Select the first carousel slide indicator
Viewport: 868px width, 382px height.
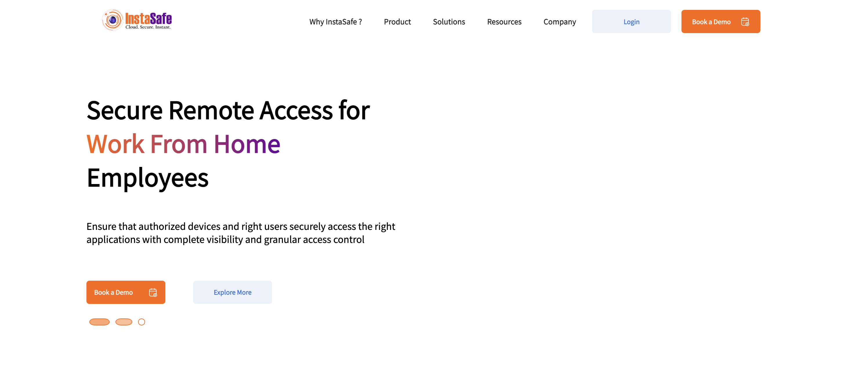tap(100, 322)
